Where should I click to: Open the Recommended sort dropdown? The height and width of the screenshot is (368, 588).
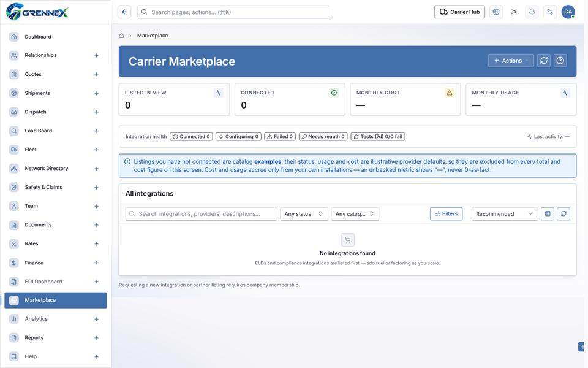pyautogui.click(x=504, y=213)
